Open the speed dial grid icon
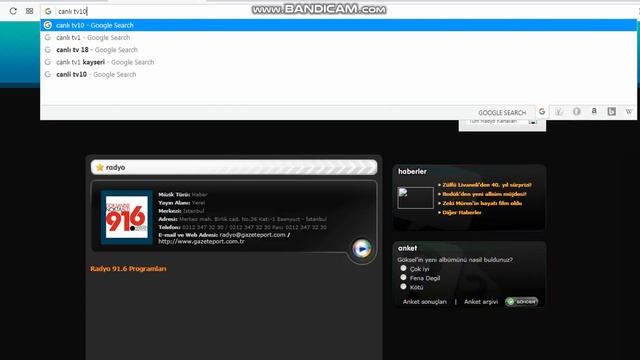Image resolution: width=640 pixels, height=360 pixels. pyautogui.click(x=29, y=11)
